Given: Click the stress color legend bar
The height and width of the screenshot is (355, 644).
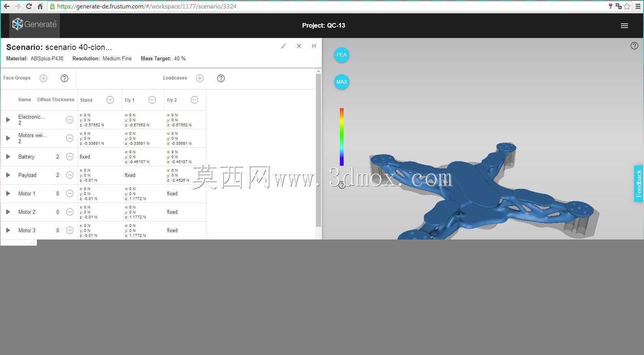Looking at the screenshot, I should [x=341, y=137].
